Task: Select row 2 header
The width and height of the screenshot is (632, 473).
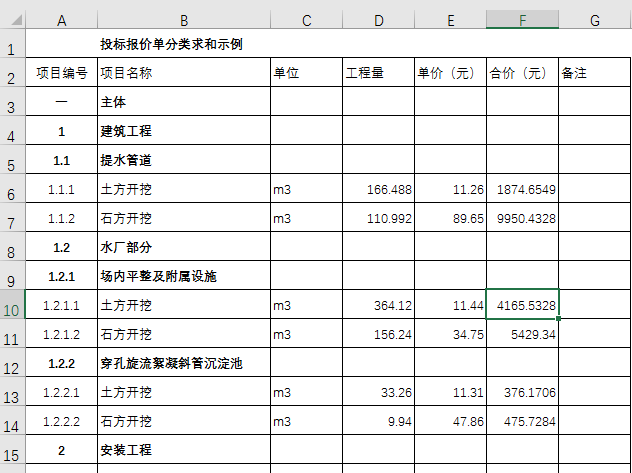Action: 12,73
